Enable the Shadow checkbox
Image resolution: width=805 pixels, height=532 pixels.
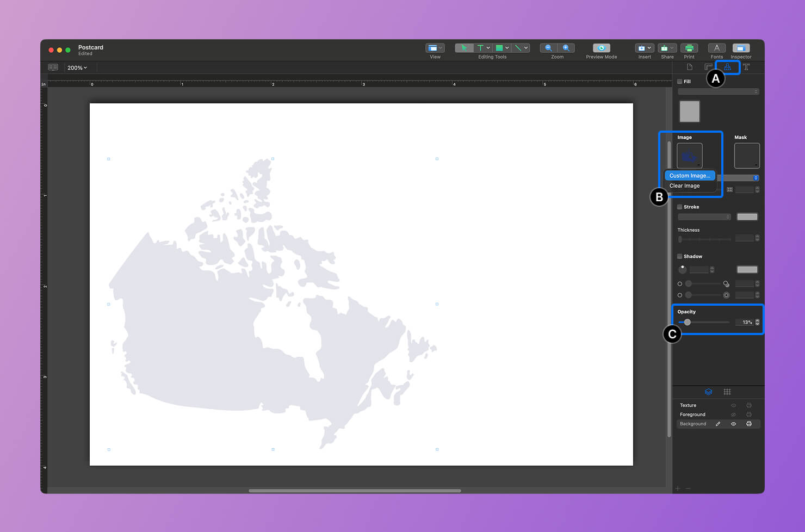point(679,256)
